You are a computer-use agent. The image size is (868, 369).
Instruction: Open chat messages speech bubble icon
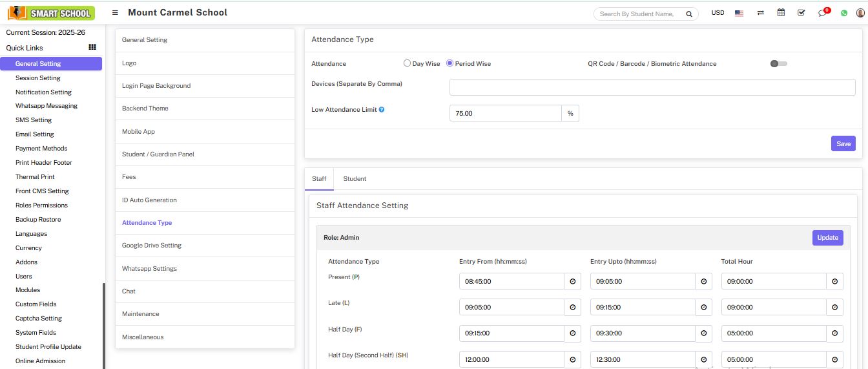[x=822, y=13]
